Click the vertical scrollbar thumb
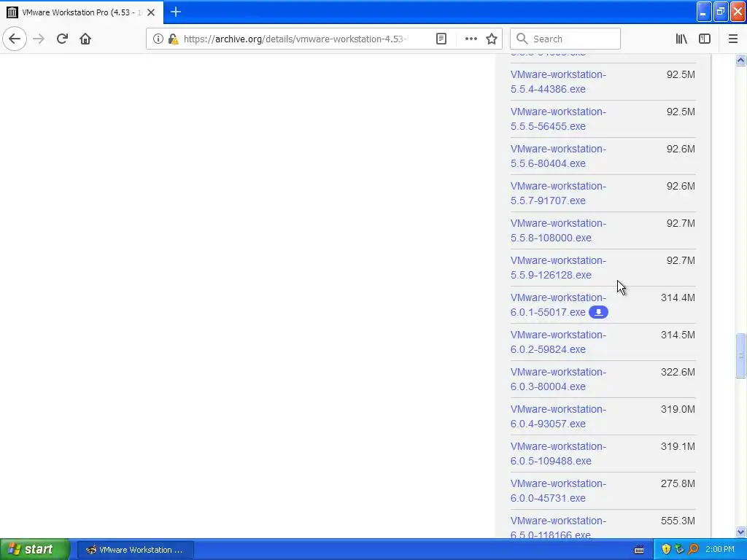747x560 pixels. pyautogui.click(x=740, y=355)
